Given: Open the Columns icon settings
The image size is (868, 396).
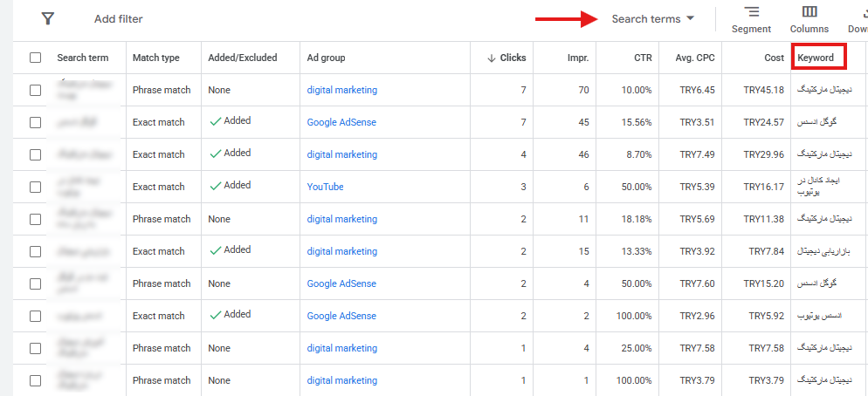Looking at the screenshot, I should pyautogui.click(x=809, y=12).
